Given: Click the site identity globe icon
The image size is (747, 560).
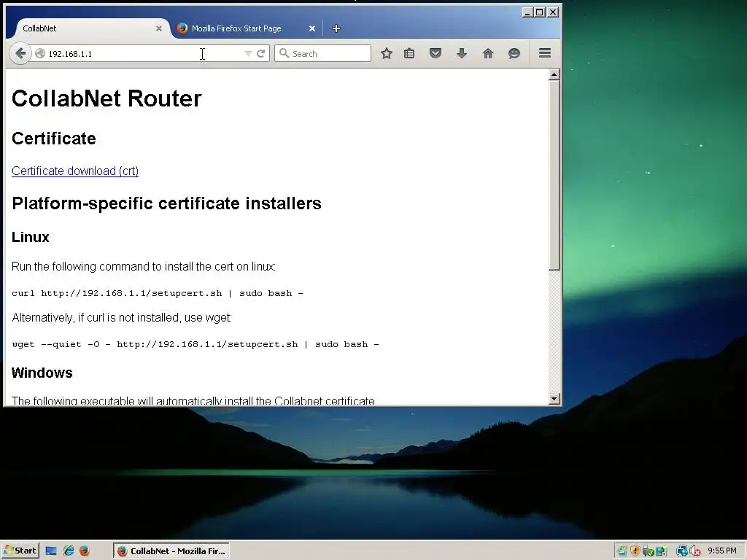Looking at the screenshot, I should (40, 53).
